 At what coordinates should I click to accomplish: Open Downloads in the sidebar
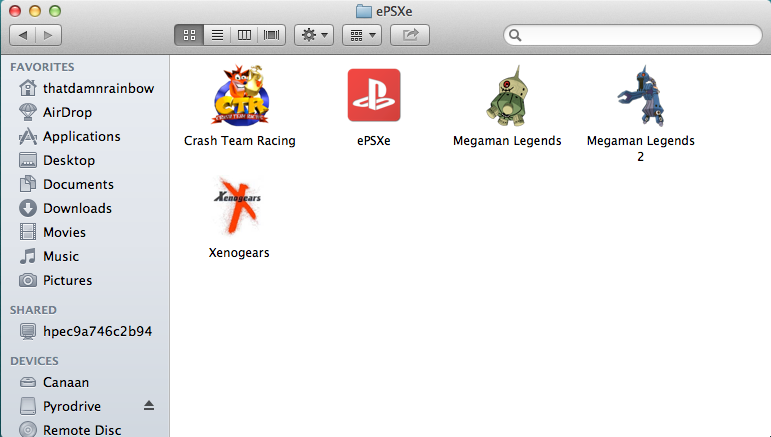(86, 208)
